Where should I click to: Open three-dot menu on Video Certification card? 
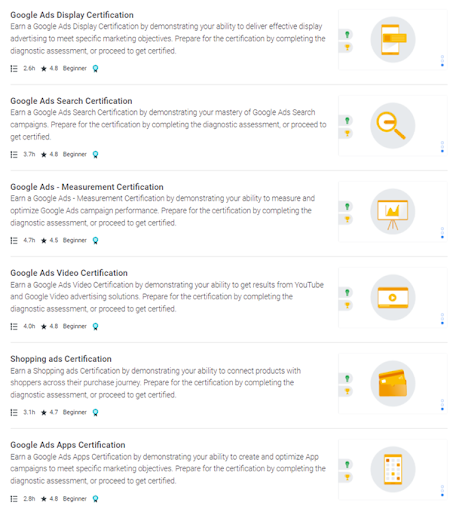(x=442, y=319)
